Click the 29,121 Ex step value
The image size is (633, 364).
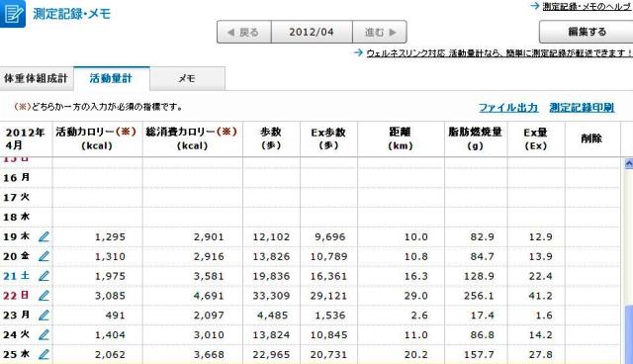tap(328, 296)
